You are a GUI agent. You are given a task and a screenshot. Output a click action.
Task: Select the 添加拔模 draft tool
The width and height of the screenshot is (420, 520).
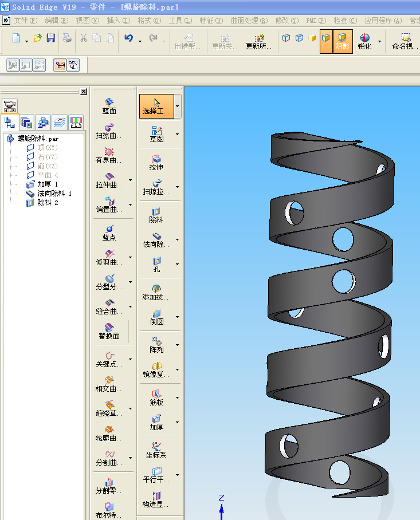click(x=156, y=292)
